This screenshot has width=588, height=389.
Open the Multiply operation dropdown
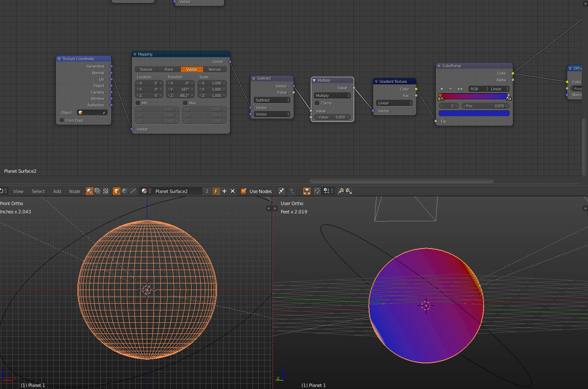click(x=332, y=95)
